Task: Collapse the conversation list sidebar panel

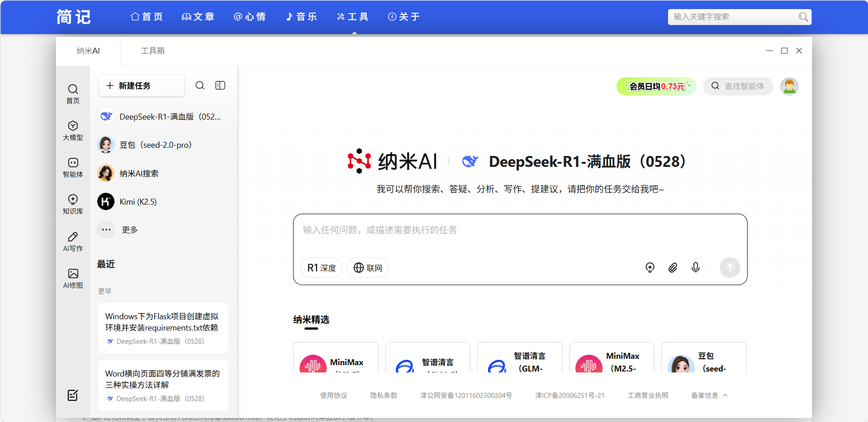Action: 220,85
